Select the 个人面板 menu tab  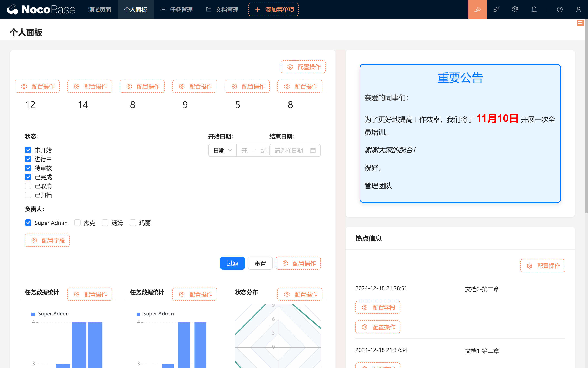pos(135,9)
